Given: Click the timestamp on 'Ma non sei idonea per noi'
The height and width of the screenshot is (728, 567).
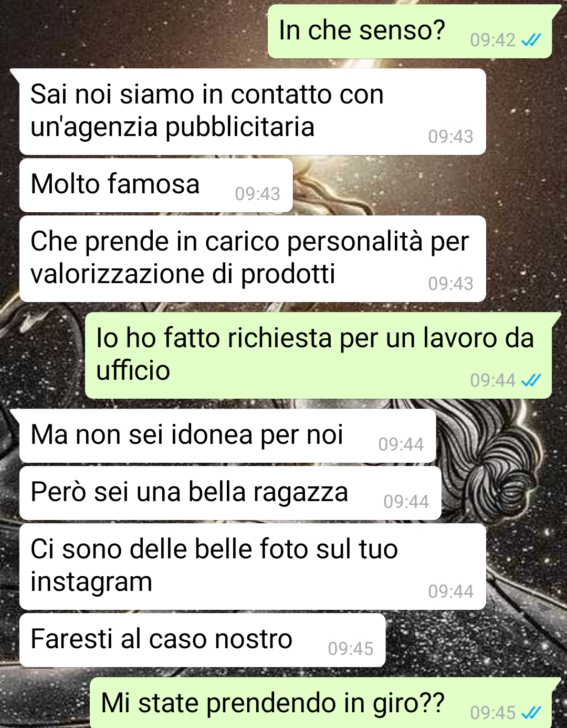Looking at the screenshot, I should coord(401,444).
